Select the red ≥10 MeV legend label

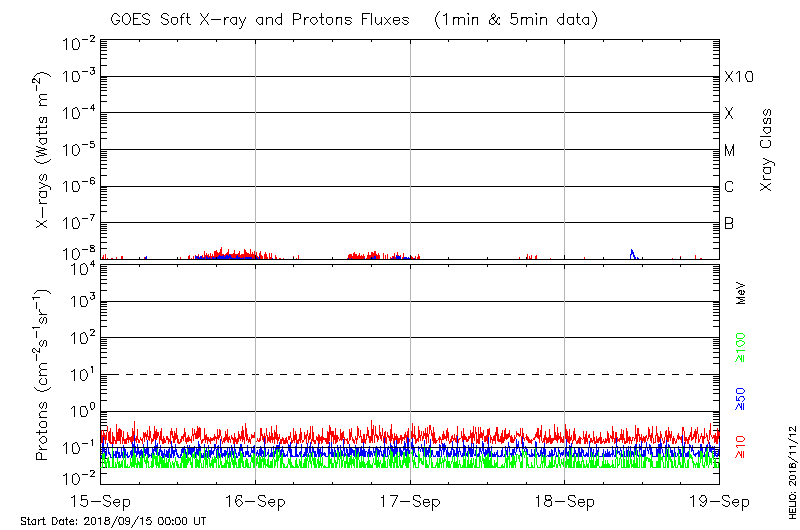741,447
